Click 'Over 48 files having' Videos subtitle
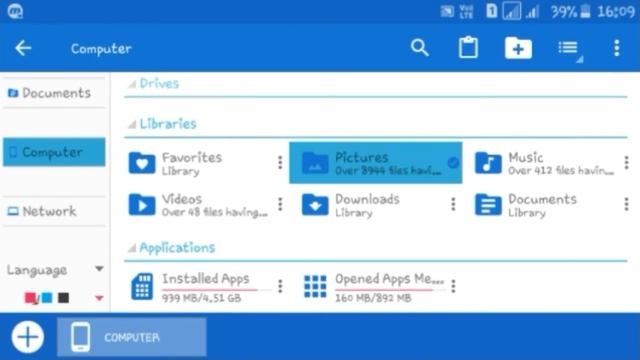 click(x=215, y=212)
